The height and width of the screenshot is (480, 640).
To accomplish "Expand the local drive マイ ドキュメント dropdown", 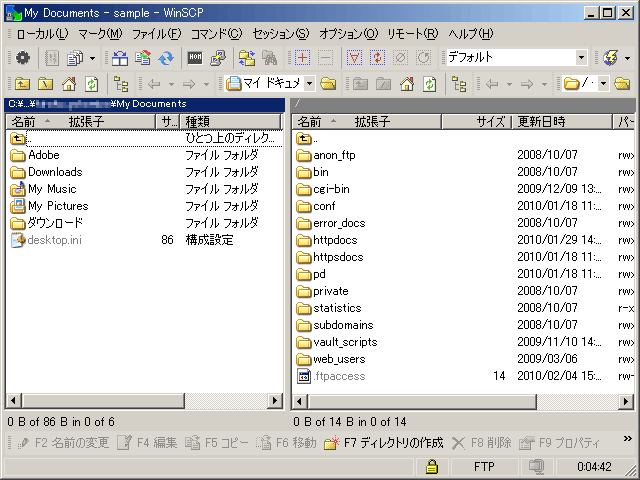I will [309, 84].
